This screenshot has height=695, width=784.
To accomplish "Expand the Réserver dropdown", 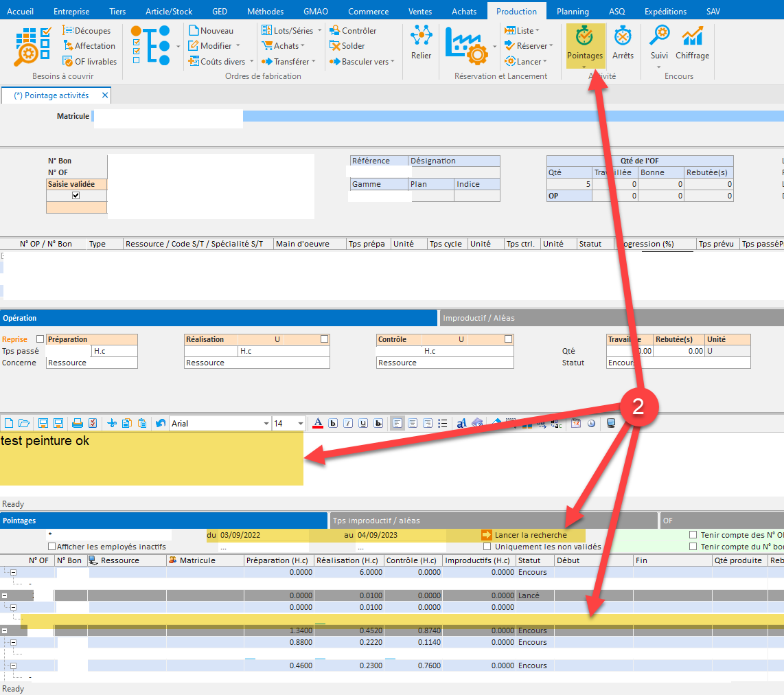I will [551, 45].
